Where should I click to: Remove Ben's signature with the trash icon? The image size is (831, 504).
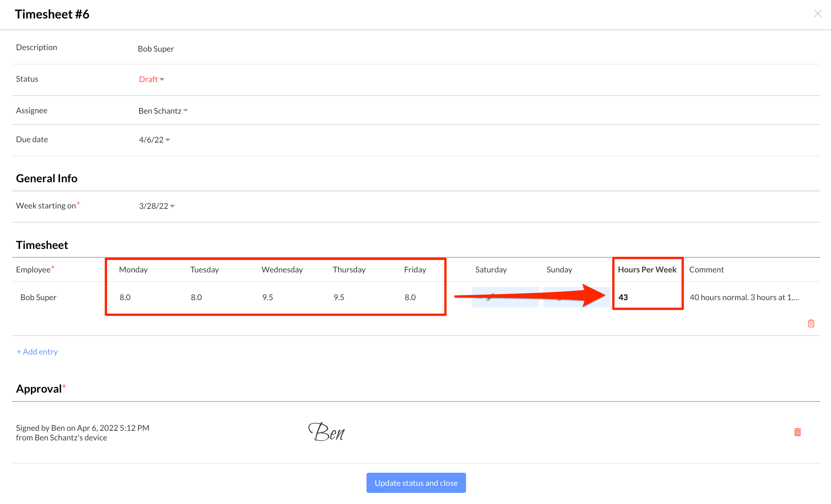tap(797, 432)
